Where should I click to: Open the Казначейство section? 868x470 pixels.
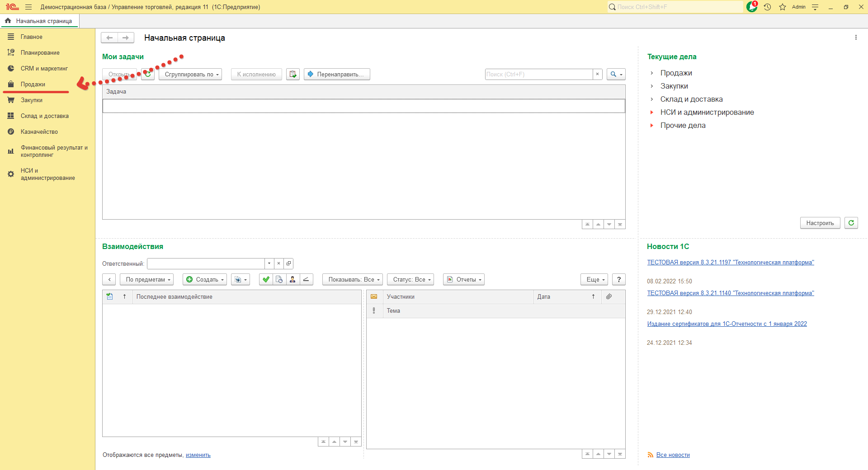(39, 132)
